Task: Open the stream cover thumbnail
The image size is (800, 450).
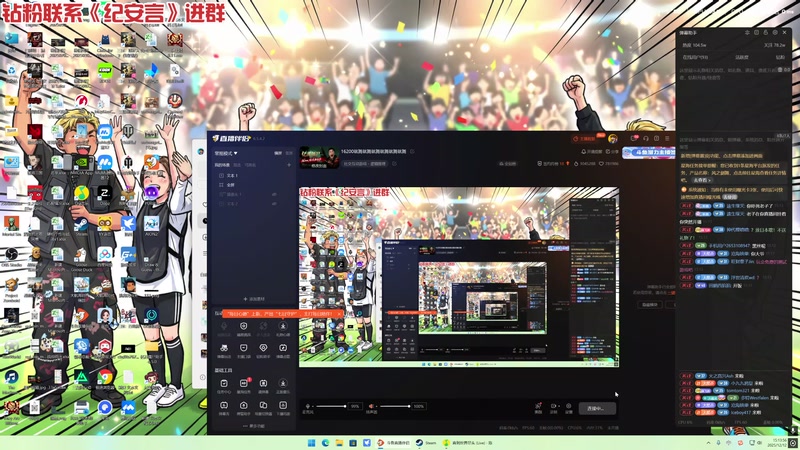Action: click(319, 157)
